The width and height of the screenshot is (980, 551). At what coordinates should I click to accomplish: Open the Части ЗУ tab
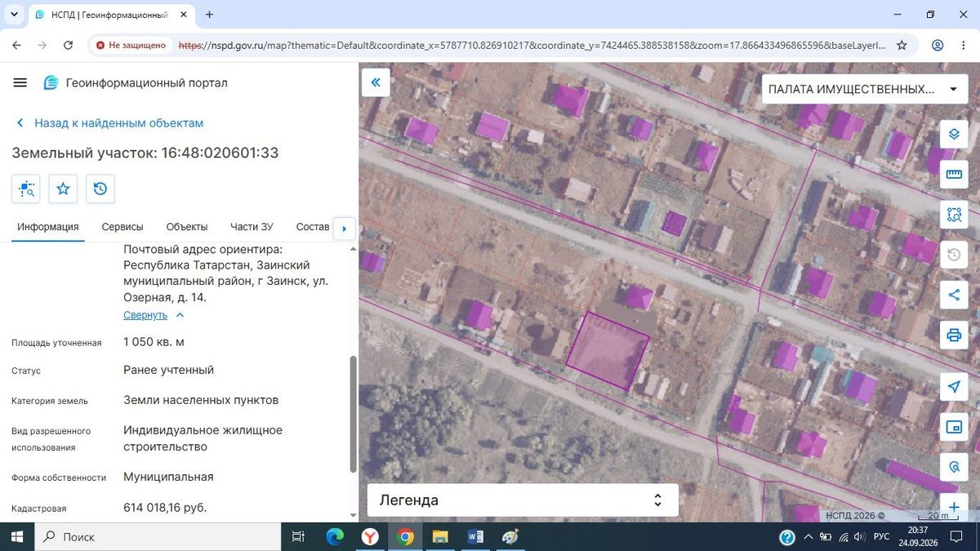coord(252,227)
